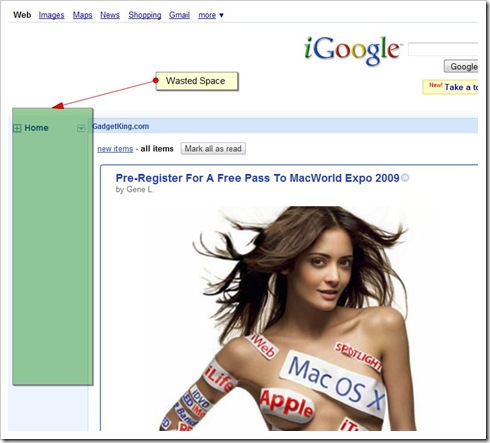Open the Images search link
The image size is (490, 443).
pos(51,15)
